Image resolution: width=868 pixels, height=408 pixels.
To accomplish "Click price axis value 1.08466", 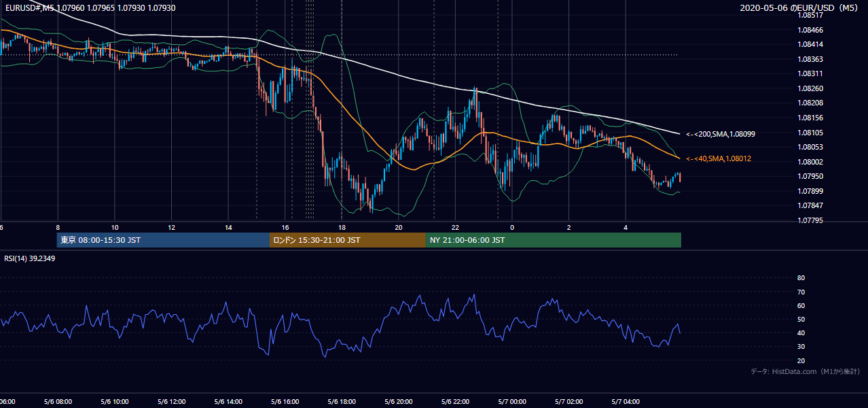I will (x=810, y=30).
